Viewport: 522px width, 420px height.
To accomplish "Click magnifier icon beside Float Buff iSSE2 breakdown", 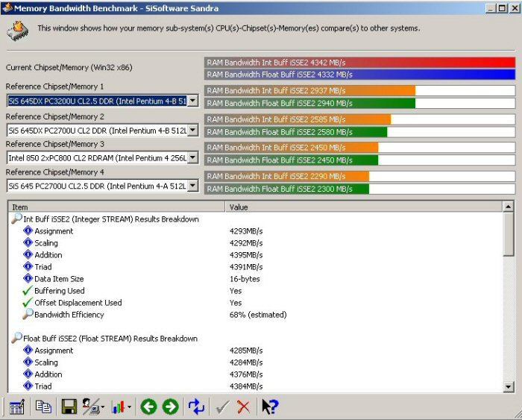I will [16, 338].
